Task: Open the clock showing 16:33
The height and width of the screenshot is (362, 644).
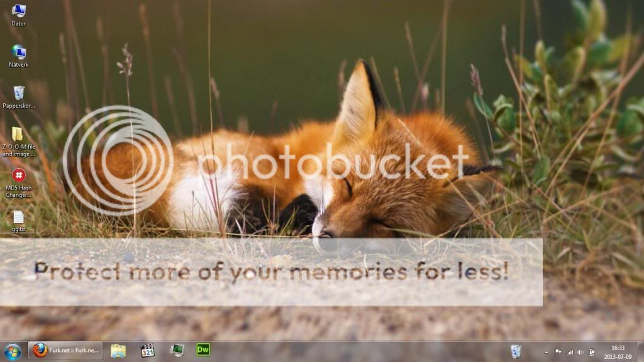Action: point(618,351)
